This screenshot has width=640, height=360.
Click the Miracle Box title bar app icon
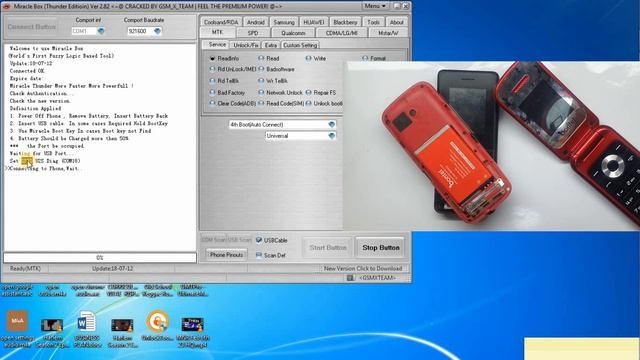coord(7,6)
